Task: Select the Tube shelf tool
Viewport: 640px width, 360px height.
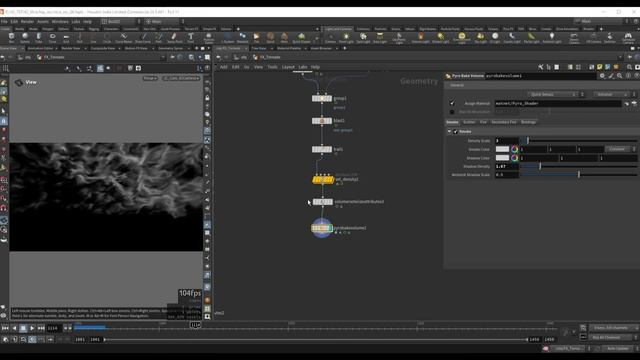Action: point(38,38)
